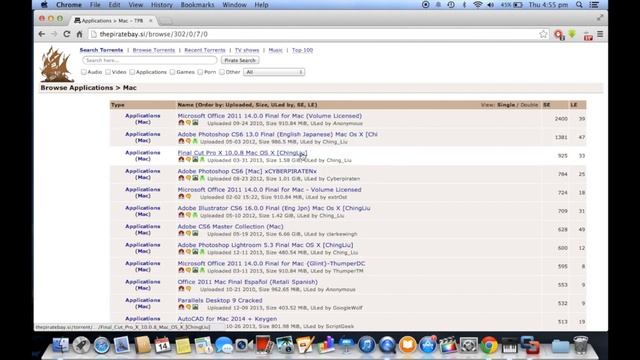Open the Chrome hamburger menu
640x360 pixels.
(600, 34)
